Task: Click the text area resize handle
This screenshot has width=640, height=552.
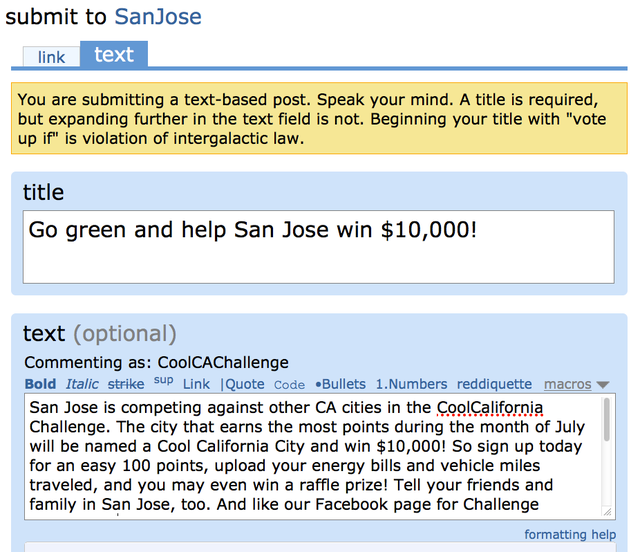Action: click(608, 512)
